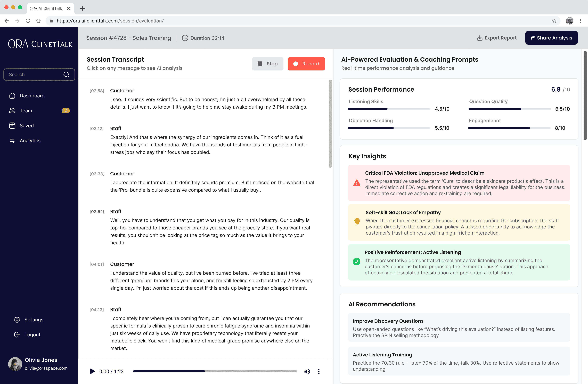
Task: Click the Saved archive icon
Action: [12, 125]
